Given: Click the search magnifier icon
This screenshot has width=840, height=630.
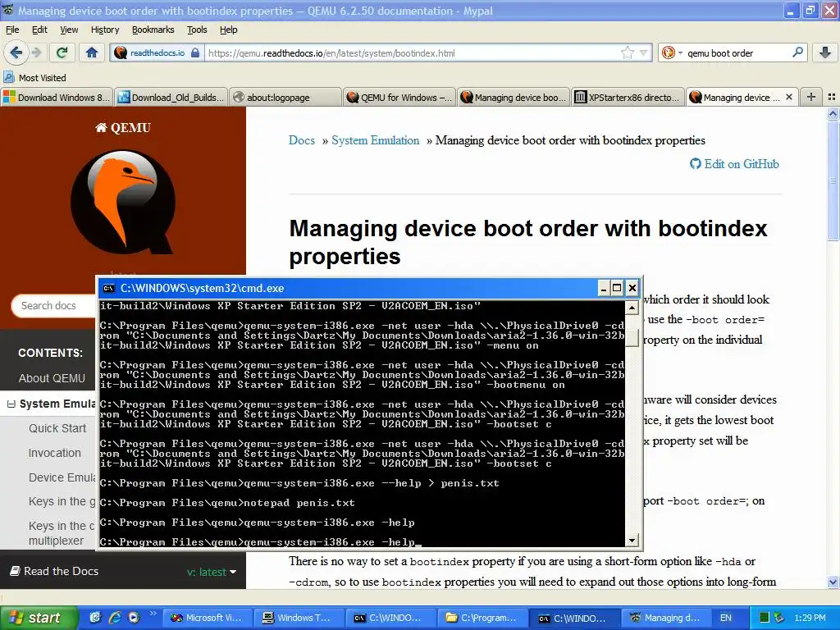Looking at the screenshot, I should coord(797,52).
